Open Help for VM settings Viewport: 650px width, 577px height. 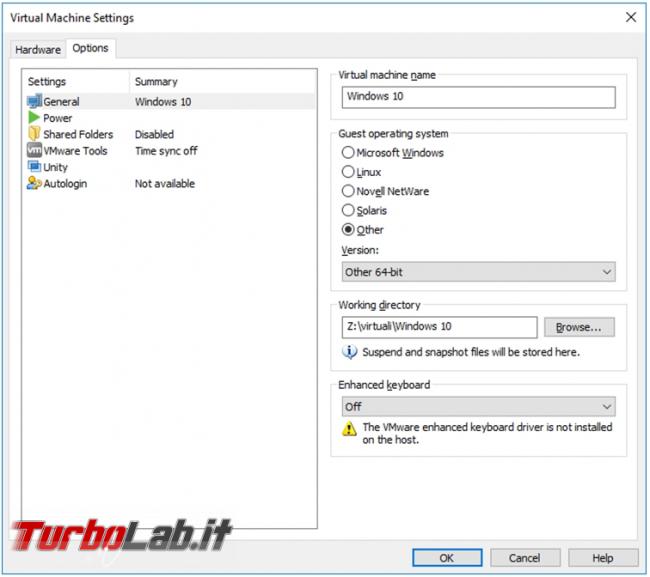click(603, 558)
